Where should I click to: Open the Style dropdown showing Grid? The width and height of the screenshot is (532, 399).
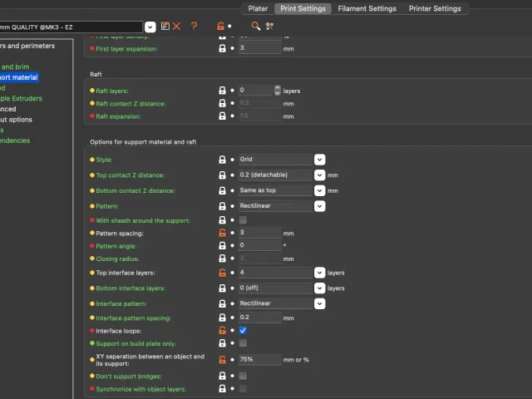click(319, 160)
